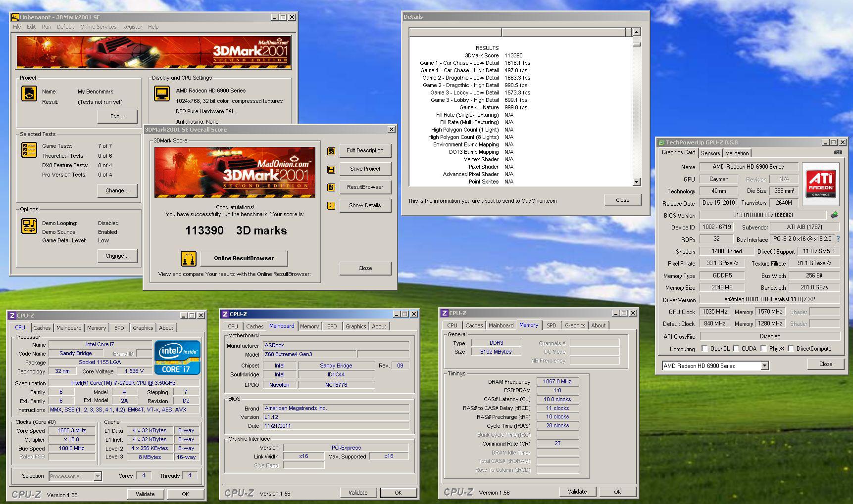Toggle the OpenCL checkbox in GPU-Z

[704, 349]
